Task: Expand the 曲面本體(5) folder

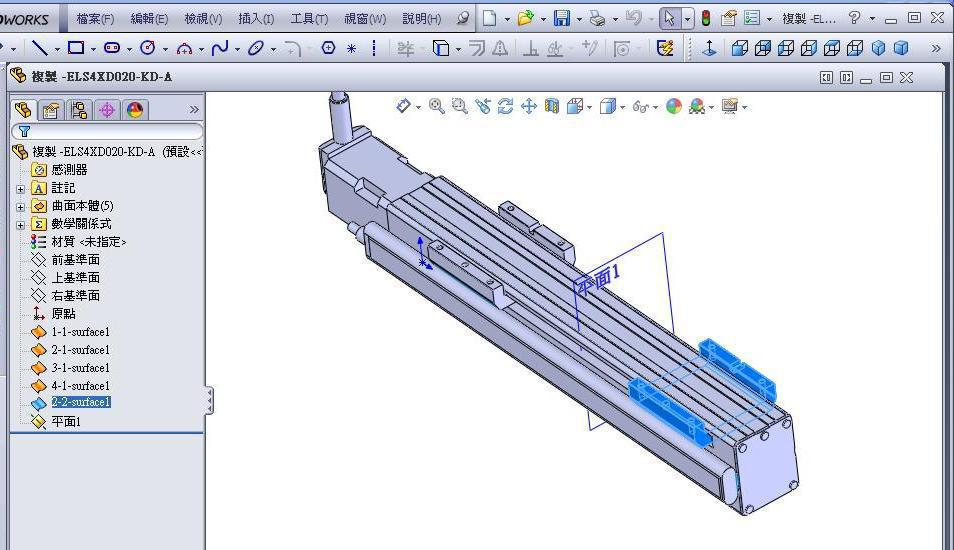Action: (x=20, y=206)
